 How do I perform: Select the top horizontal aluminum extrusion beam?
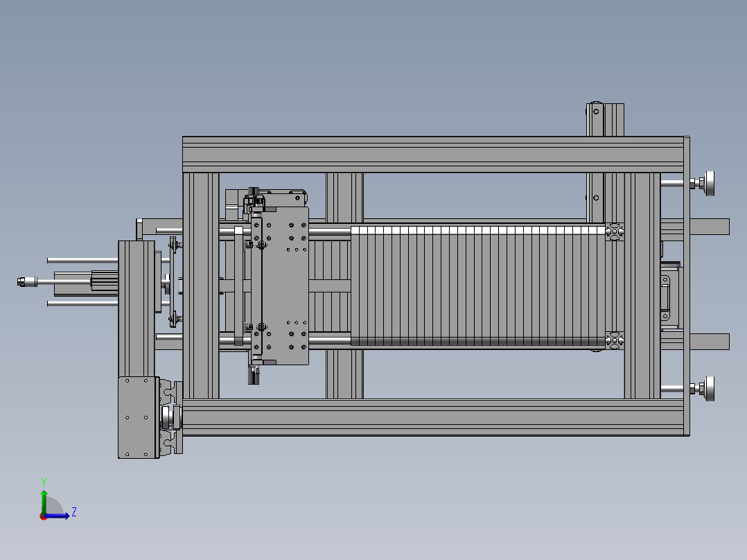(433, 155)
